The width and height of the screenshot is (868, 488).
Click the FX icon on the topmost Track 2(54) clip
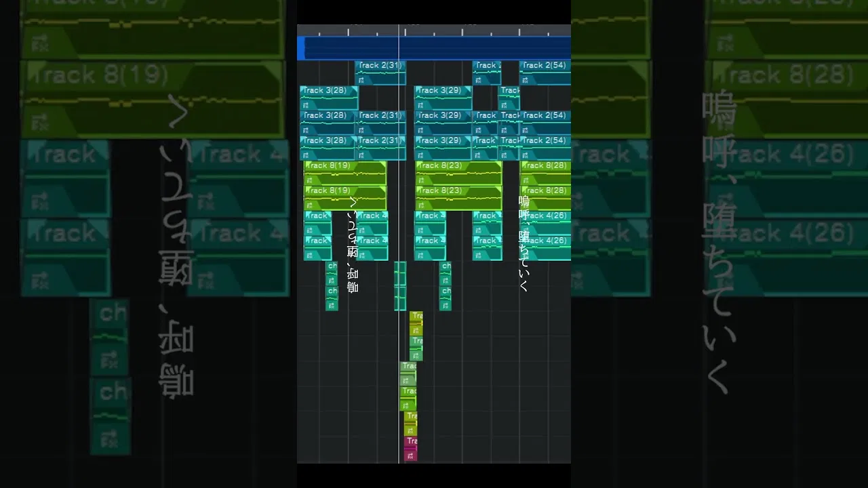coord(525,80)
